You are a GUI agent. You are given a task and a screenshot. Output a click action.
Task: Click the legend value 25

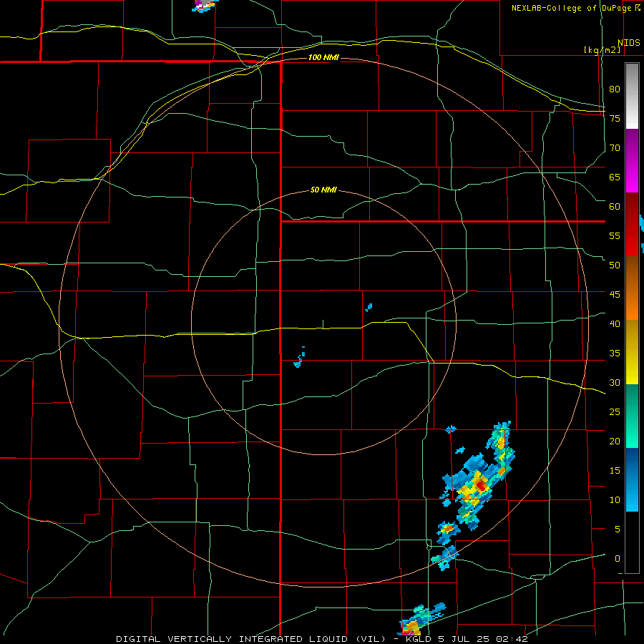tap(615, 412)
